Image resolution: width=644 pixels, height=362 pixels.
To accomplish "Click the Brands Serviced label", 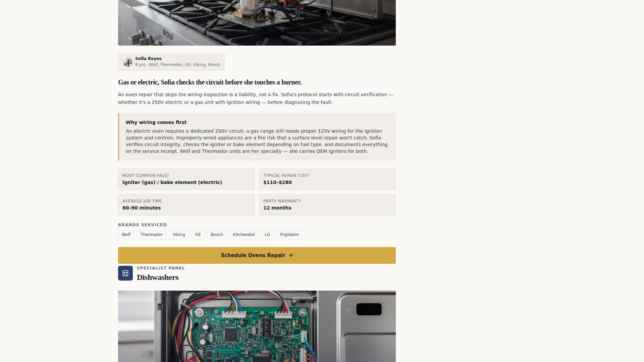I will pyautogui.click(x=142, y=225).
